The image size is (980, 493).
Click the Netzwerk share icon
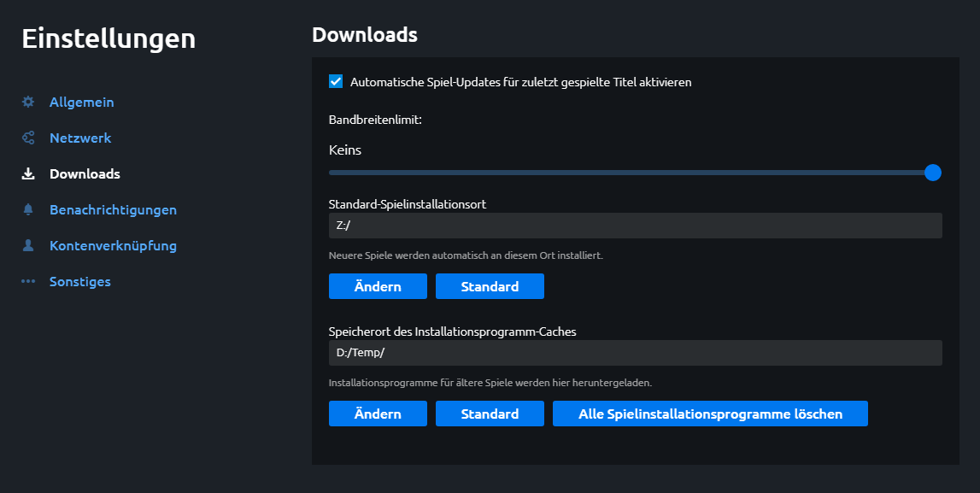pyautogui.click(x=28, y=138)
